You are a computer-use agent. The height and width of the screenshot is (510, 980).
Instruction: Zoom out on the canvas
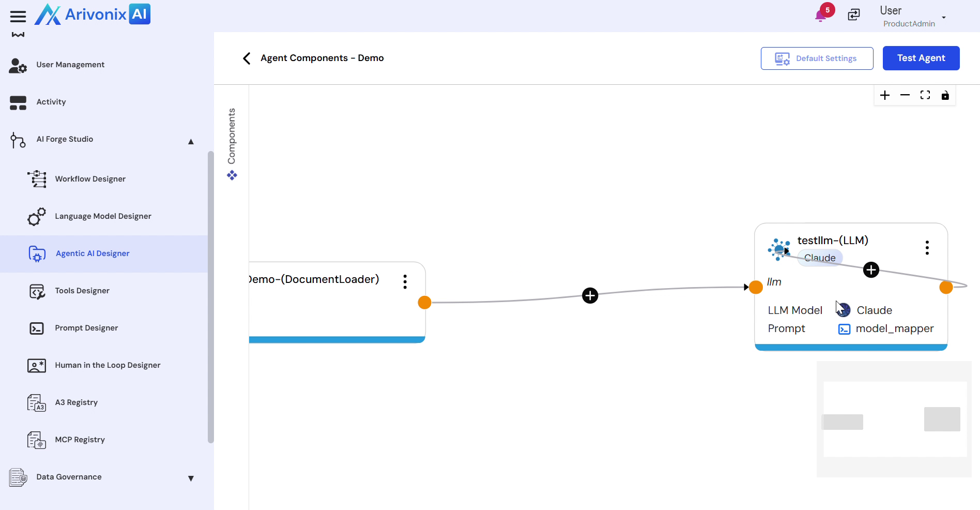click(x=905, y=96)
